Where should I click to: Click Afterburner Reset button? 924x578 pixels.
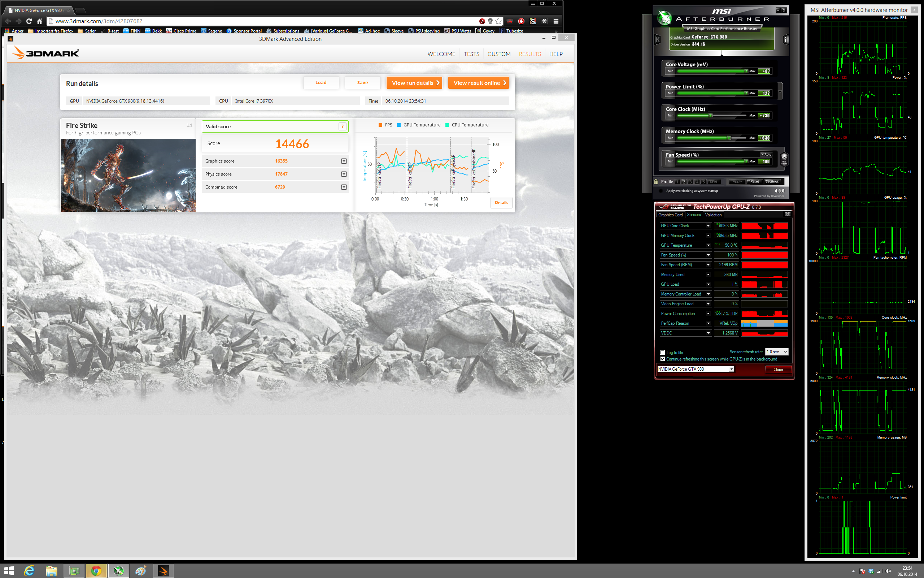coord(755,182)
